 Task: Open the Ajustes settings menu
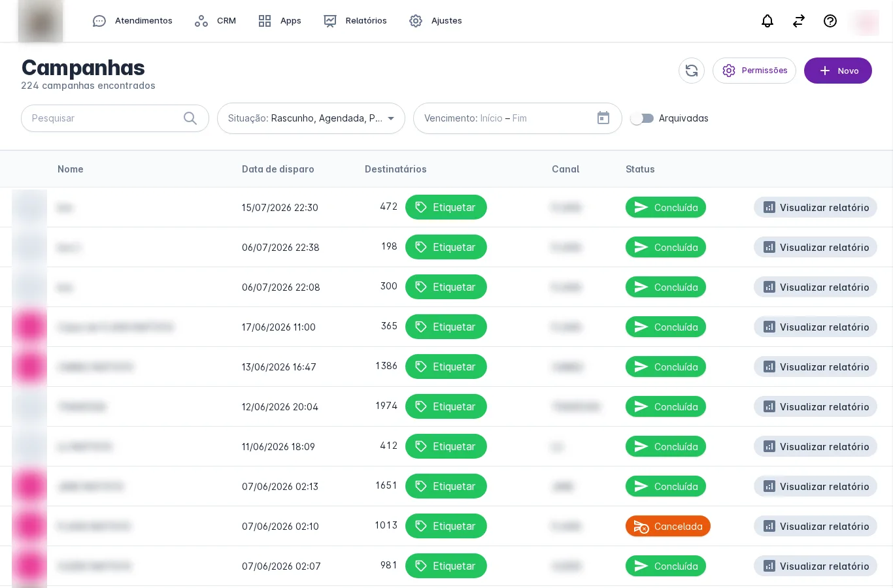pos(435,21)
